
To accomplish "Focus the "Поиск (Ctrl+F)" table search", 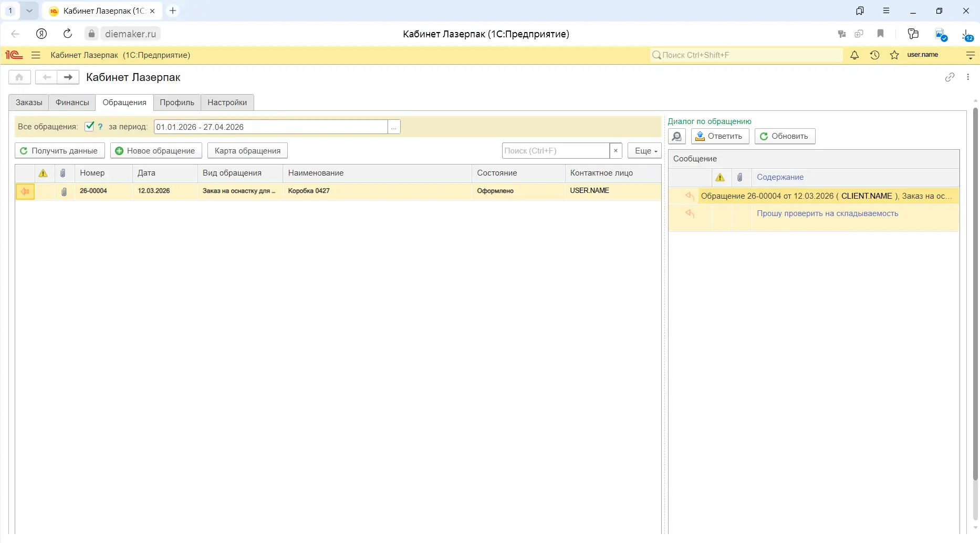I will 556,151.
